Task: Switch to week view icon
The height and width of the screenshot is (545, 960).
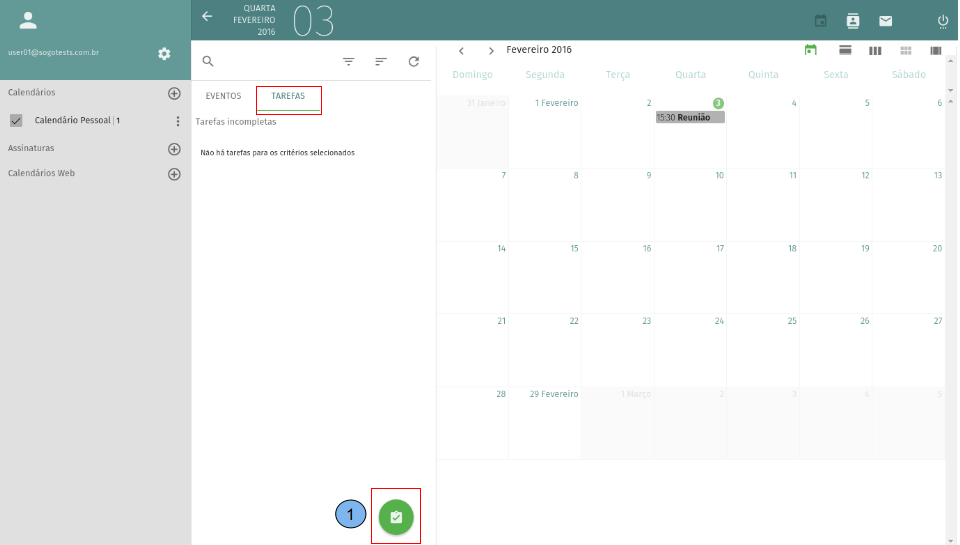Action: click(875, 50)
